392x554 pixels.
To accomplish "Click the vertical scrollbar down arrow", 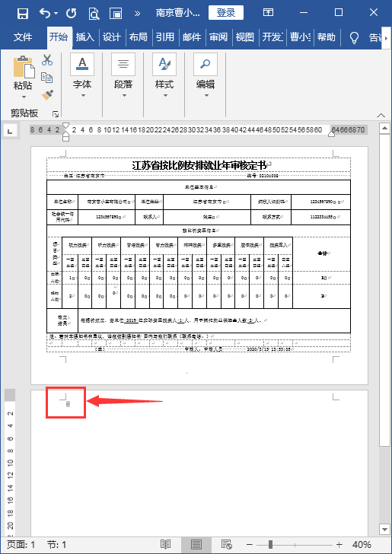I will pyautogui.click(x=384, y=529).
